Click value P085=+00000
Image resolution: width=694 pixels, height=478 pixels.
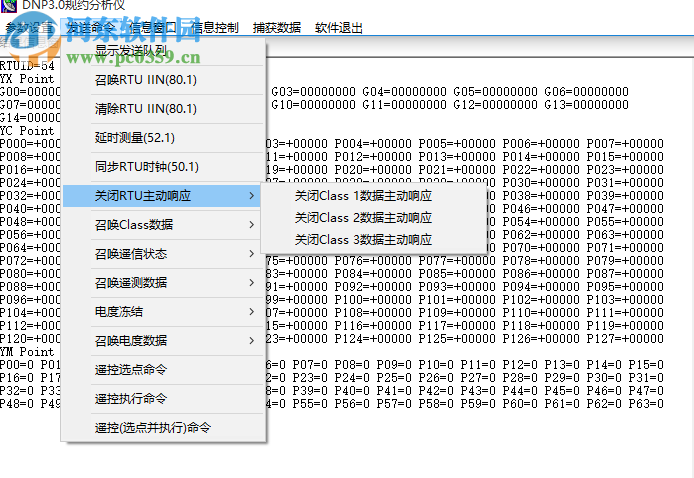(457, 274)
